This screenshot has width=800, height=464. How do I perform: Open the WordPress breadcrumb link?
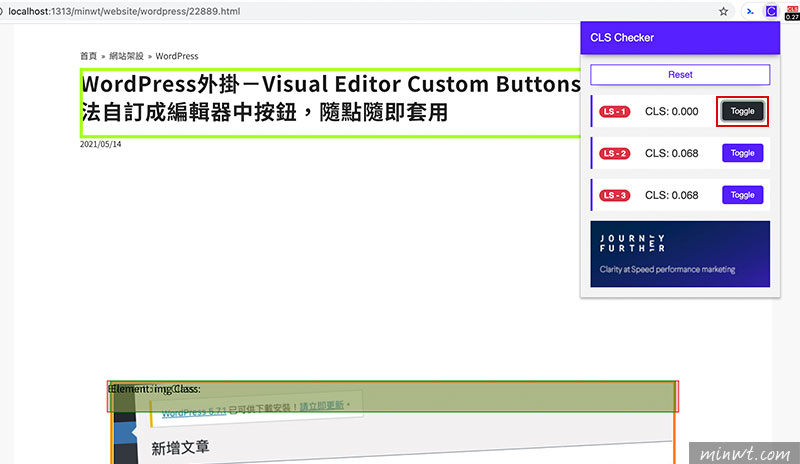click(177, 56)
